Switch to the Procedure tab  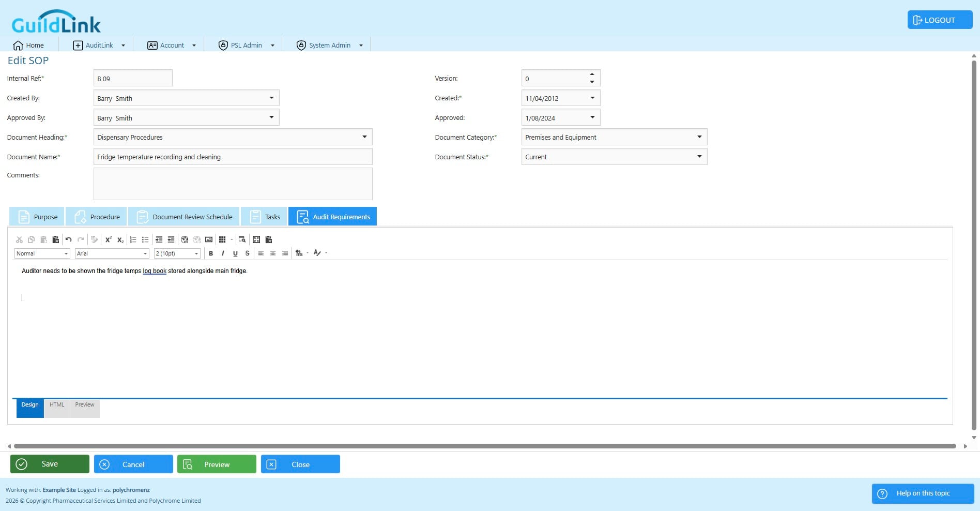[x=96, y=217]
